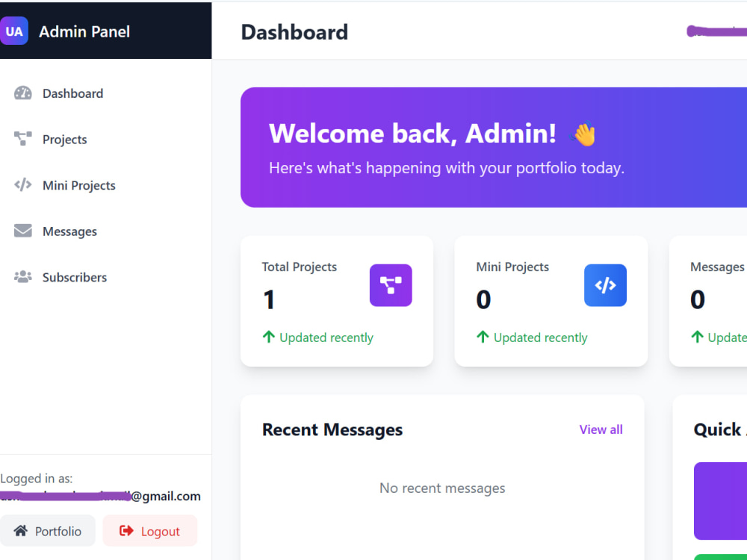Click the red sign-out icon on Logout
747x560 pixels.
tap(126, 530)
